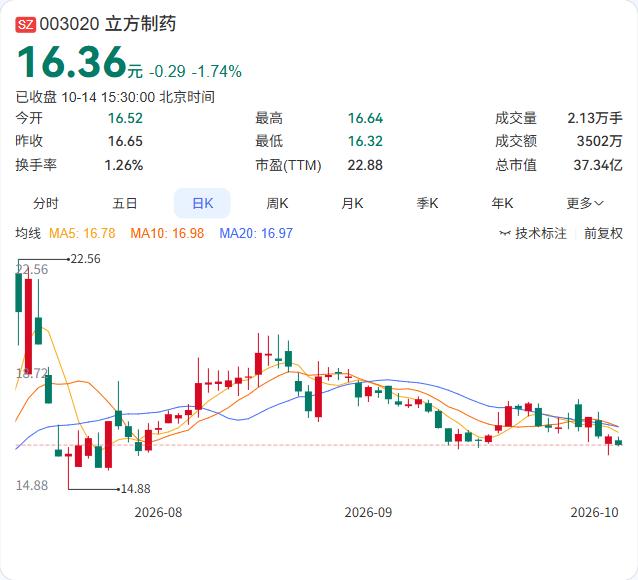Switch to the 五日 five-day tab
This screenshot has height=580, width=638.
(125, 203)
